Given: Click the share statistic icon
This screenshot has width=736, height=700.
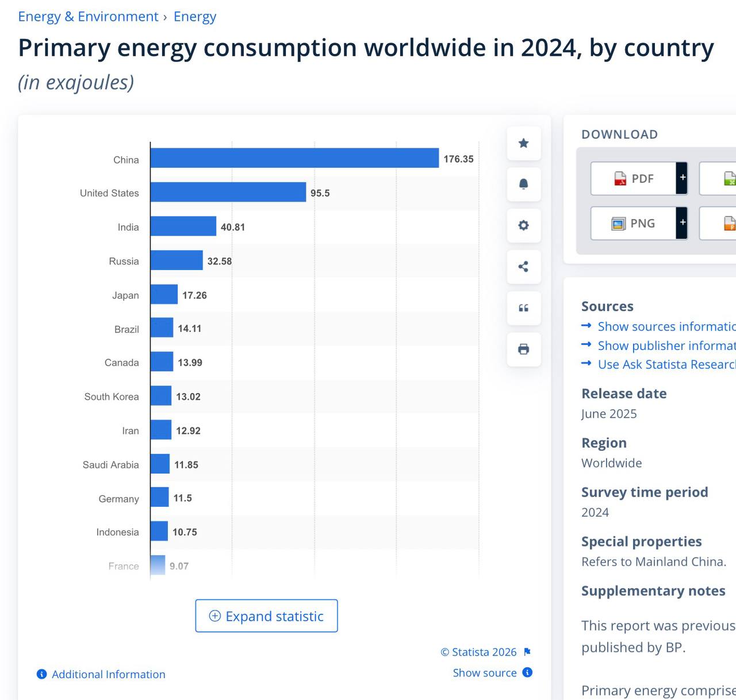Looking at the screenshot, I should (x=523, y=267).
